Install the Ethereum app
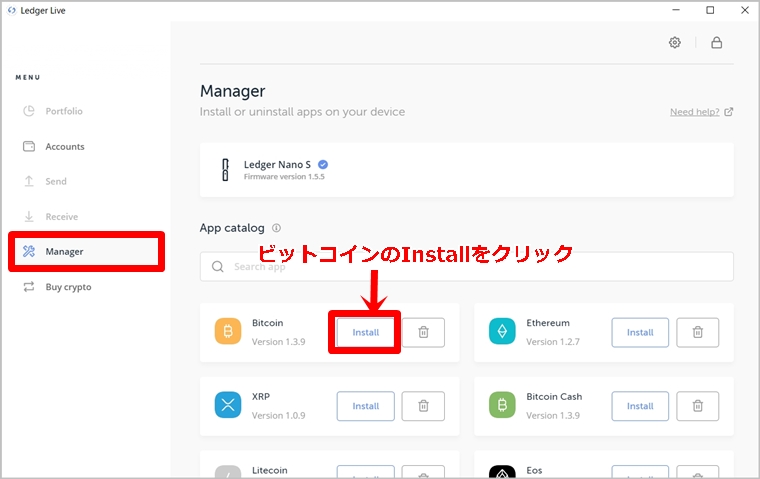Image resolution: width=760 pixels, height=479 pixels. (x=640, y=333)
